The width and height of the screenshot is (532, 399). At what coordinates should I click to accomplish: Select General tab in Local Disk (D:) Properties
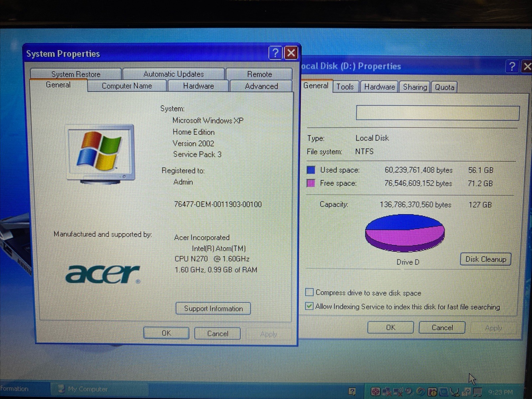(316, 86)
